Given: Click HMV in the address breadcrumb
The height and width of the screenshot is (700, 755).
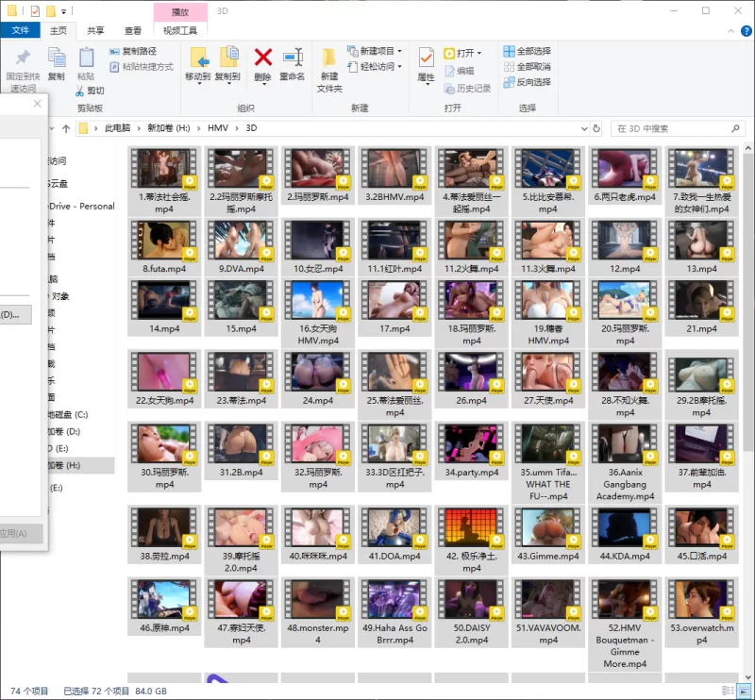Looking at the screenshot, I should pyautogui.click(x=218, y=128).
